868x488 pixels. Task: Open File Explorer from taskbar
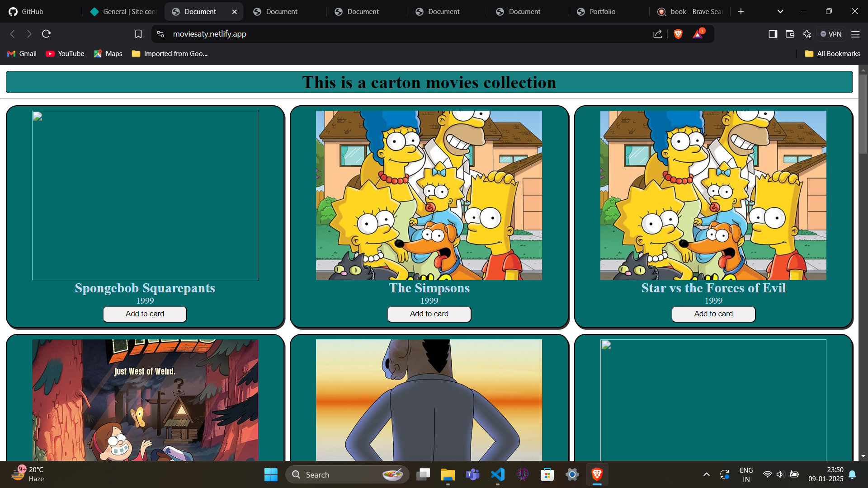coord(448,474)
